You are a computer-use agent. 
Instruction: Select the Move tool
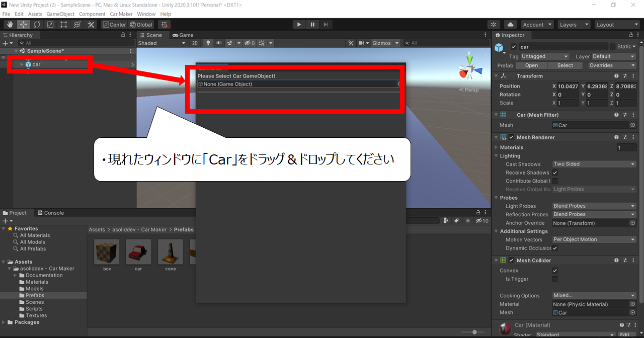[x=23, y=25]
